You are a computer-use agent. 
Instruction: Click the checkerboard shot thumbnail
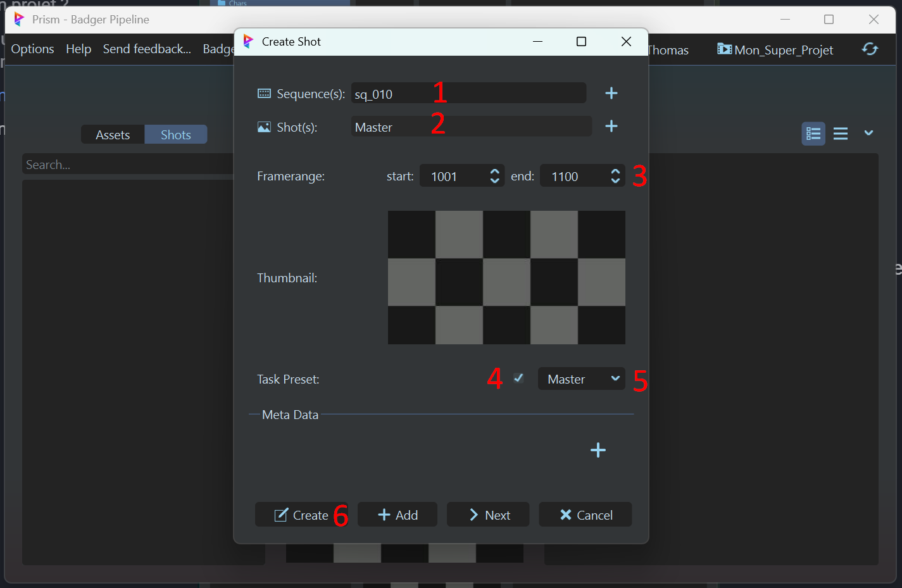click(x=506, y=277)
